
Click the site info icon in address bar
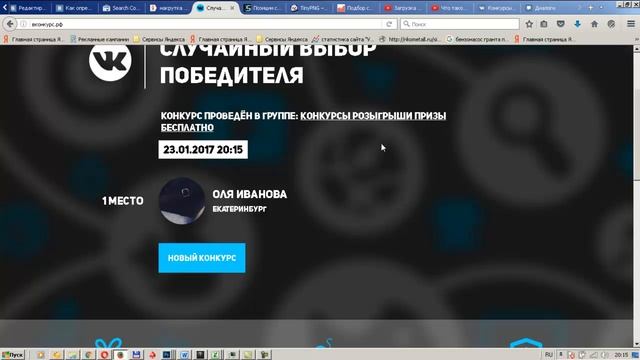click(x=24, y=24)
